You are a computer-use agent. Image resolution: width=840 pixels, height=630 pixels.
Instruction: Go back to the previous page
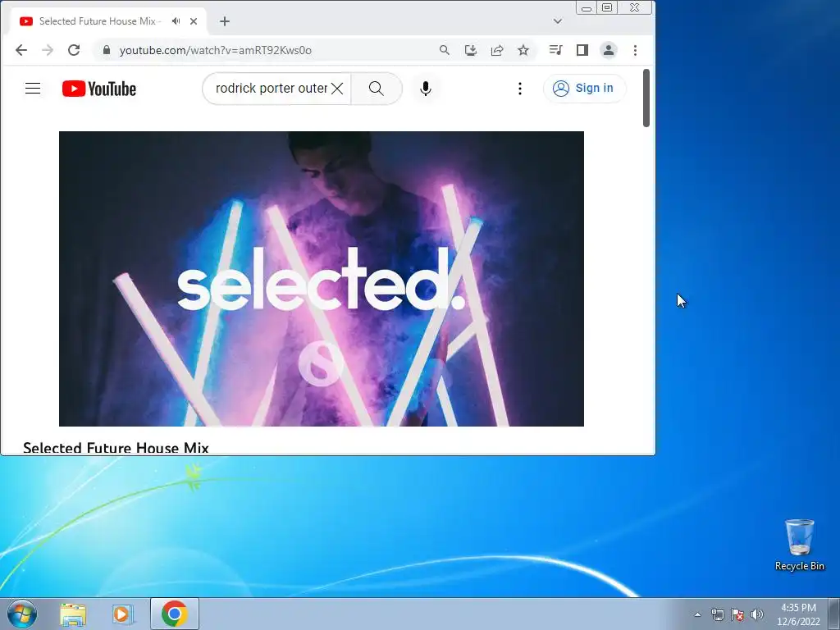point(21,50)
